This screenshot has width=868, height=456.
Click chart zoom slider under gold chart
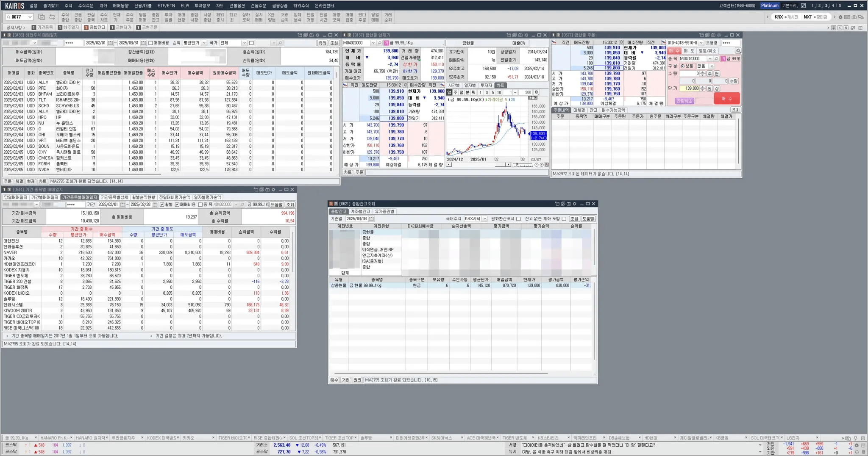coord(523,165)
